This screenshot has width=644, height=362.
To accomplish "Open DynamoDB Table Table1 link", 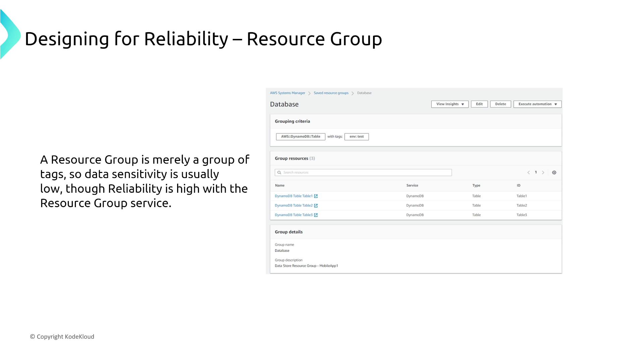I will click(293, 196).
